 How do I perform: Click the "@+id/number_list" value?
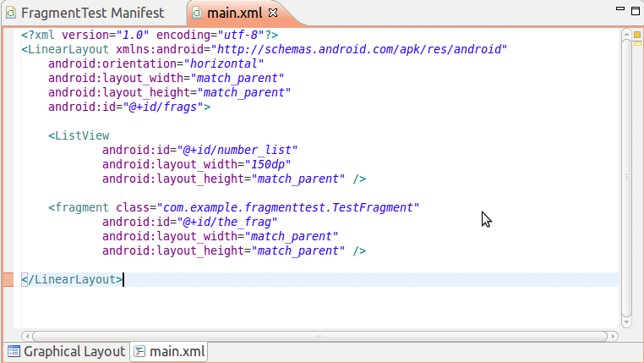[x=237, y=150]
